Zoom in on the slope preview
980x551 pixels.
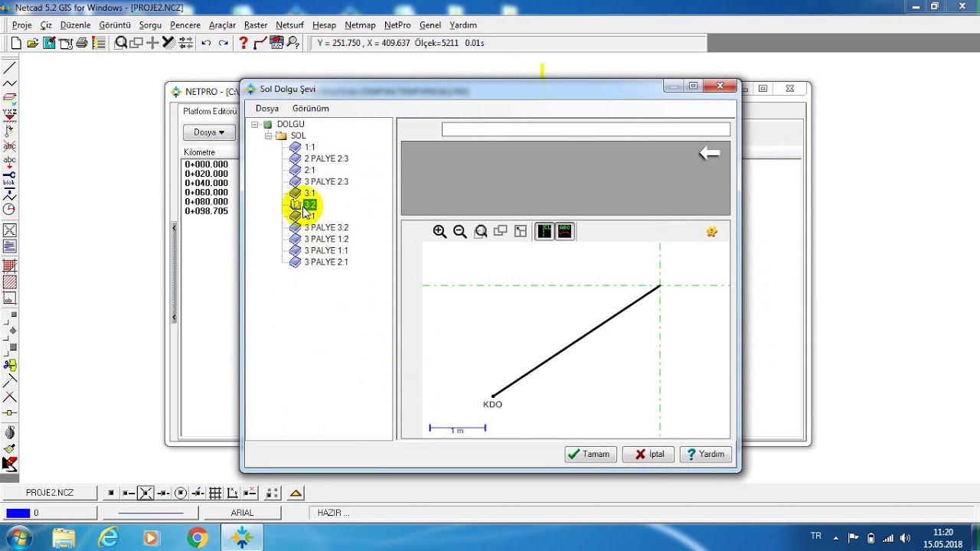[439, 231]
